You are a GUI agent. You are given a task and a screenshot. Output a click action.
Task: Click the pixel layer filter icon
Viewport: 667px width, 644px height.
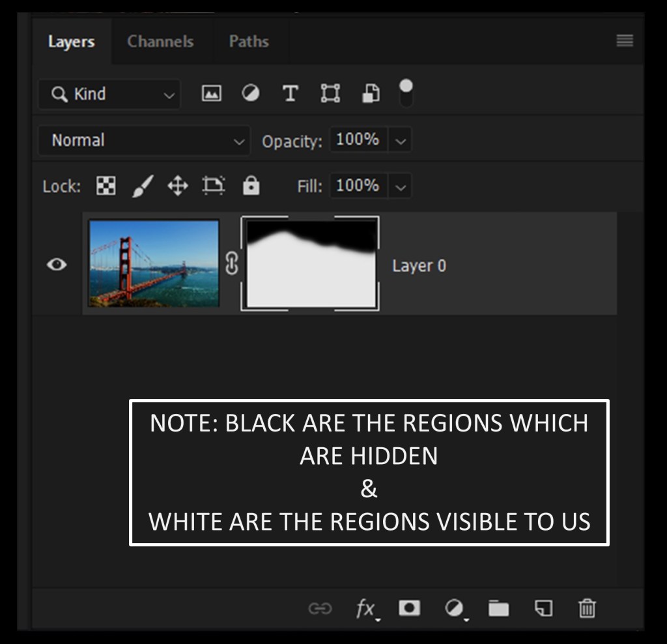[x=211, y=94]
